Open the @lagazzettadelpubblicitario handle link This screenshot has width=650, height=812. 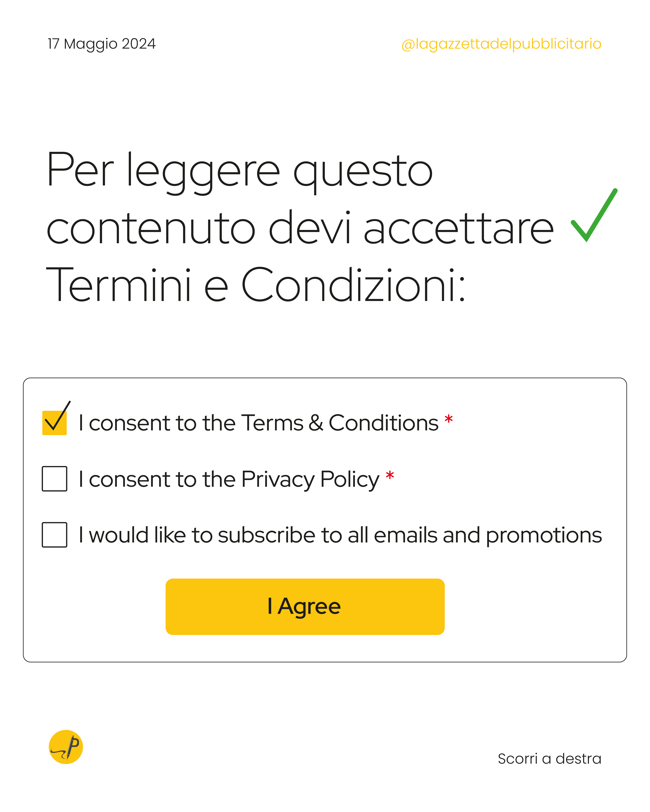tap(502, 44)
